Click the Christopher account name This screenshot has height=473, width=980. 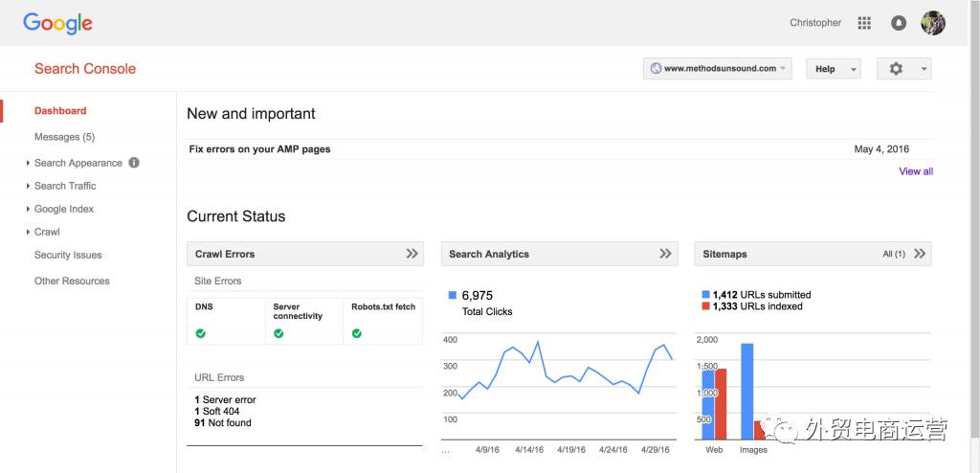(x=815, y=23)
